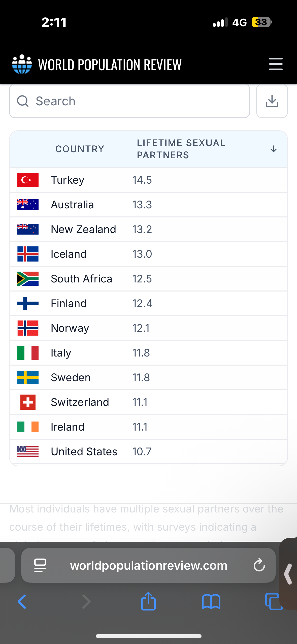Sort table by Country column
This screenshot has width=297, height=644.
(80, 149)
